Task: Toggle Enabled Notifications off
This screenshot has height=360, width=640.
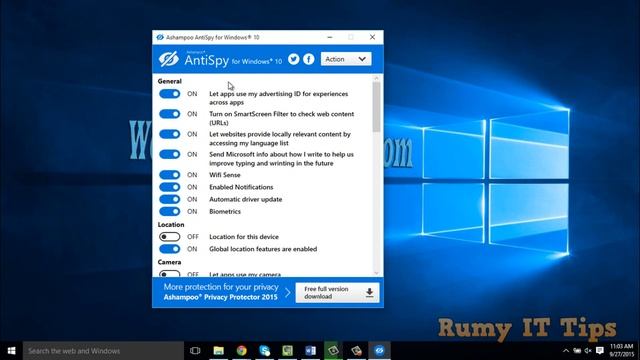Action: (169, 187)
